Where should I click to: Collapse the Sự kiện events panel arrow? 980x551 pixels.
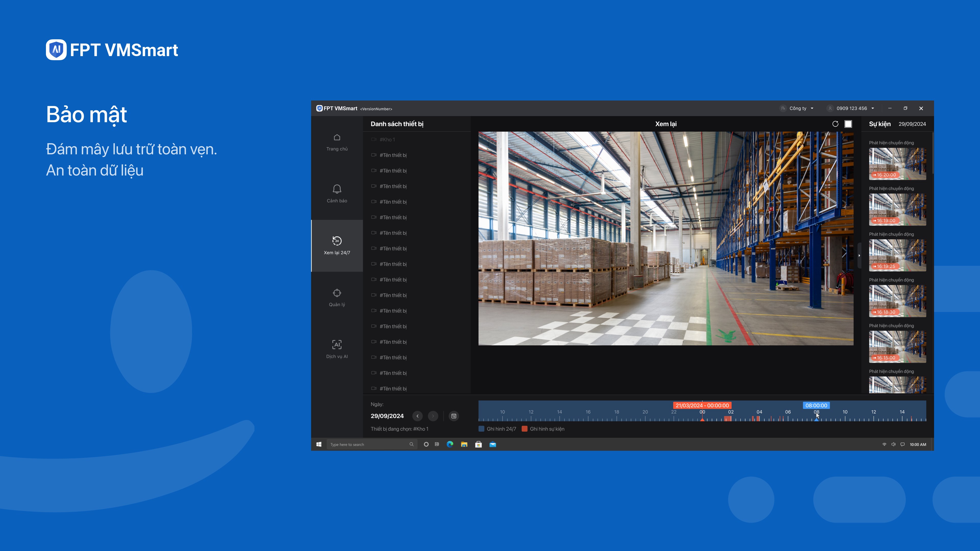[859, 256]
